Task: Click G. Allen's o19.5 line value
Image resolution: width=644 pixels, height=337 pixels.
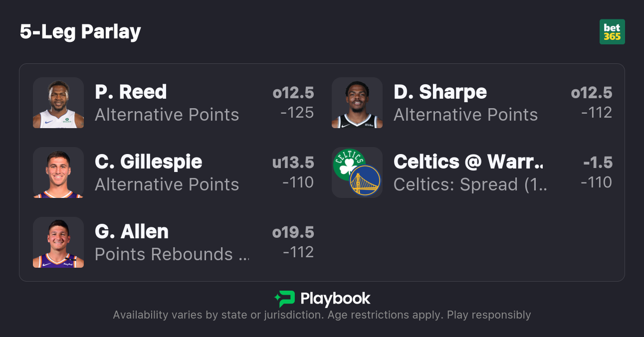Action: [x=293, y=232]
